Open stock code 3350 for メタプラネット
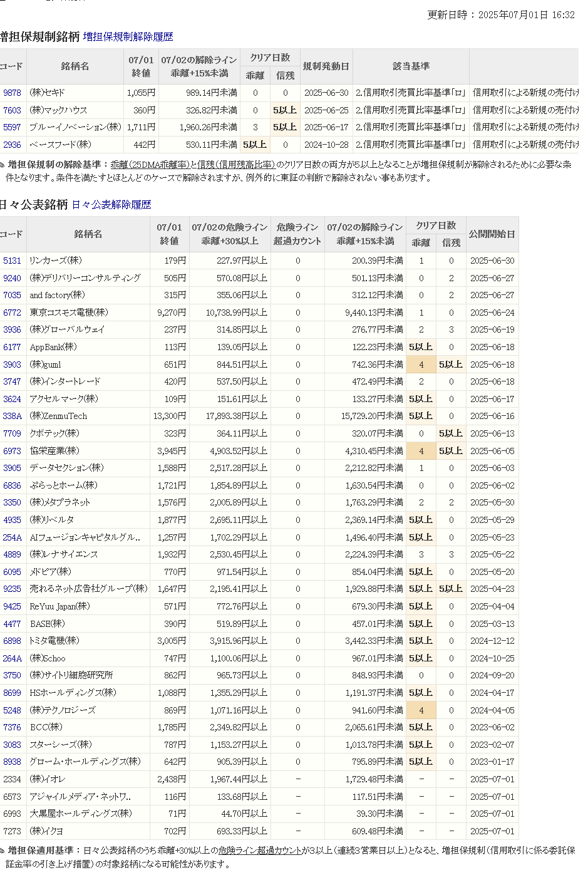Screen dimensions: 588x875 [x=12, y=502]
